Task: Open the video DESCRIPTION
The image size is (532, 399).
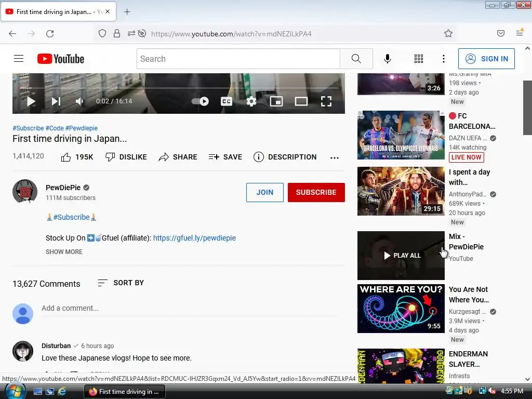Action: pos(285,157)
